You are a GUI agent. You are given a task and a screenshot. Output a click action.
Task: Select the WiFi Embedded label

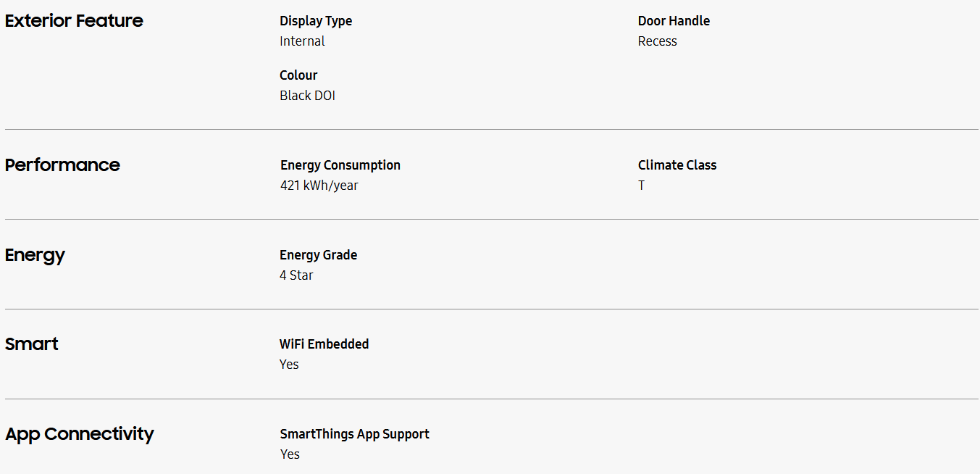324,344
